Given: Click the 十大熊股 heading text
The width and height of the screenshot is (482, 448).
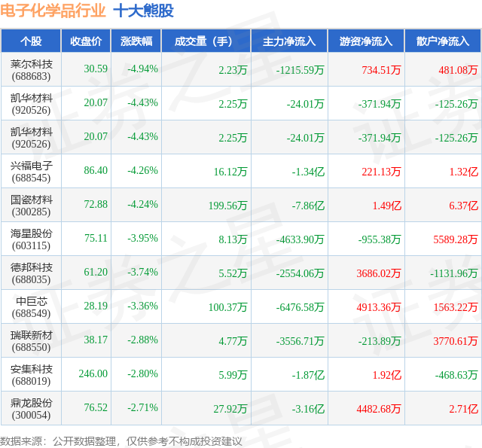Looking at the screenshot, I should (x=144, y=11).
